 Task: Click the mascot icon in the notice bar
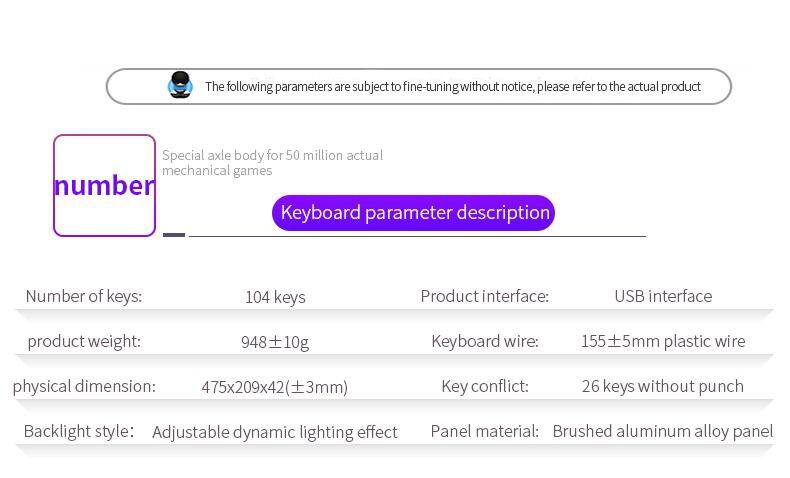click(180, 86)
